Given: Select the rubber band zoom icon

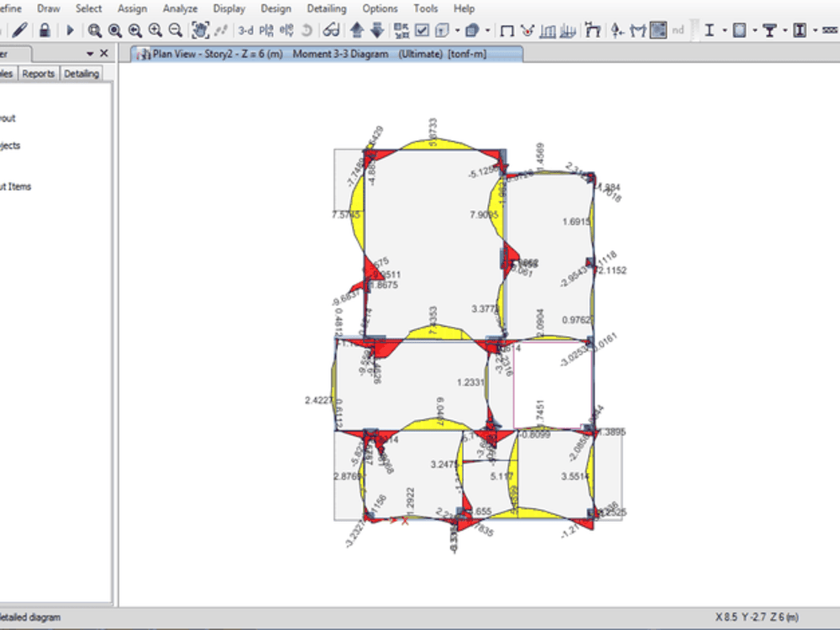Looking at the screenshot, I should pos(95,30).
